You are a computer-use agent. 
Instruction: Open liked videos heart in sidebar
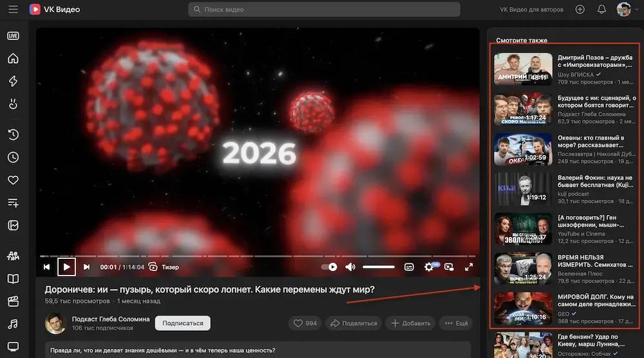(13, 180)
